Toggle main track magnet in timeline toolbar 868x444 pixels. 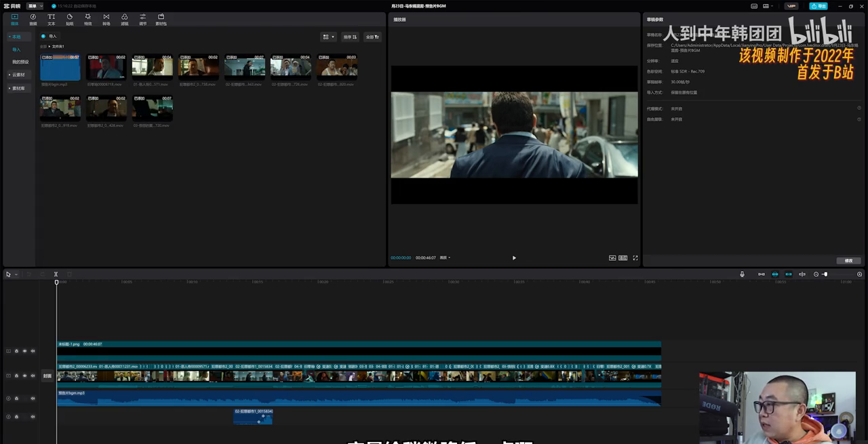pyautogui.click(x=762, y=275)
